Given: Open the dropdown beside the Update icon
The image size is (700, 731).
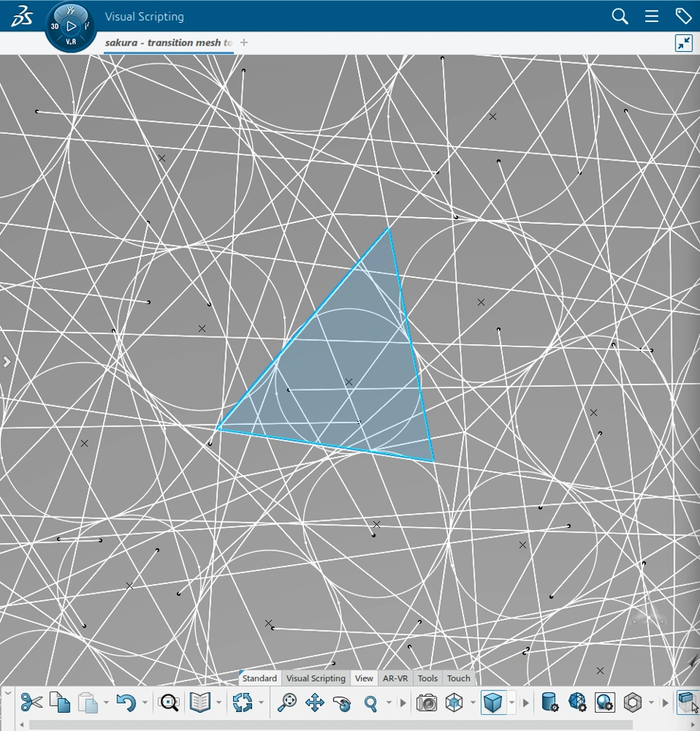Looking at the screenshot, I should tap(261, 703).
